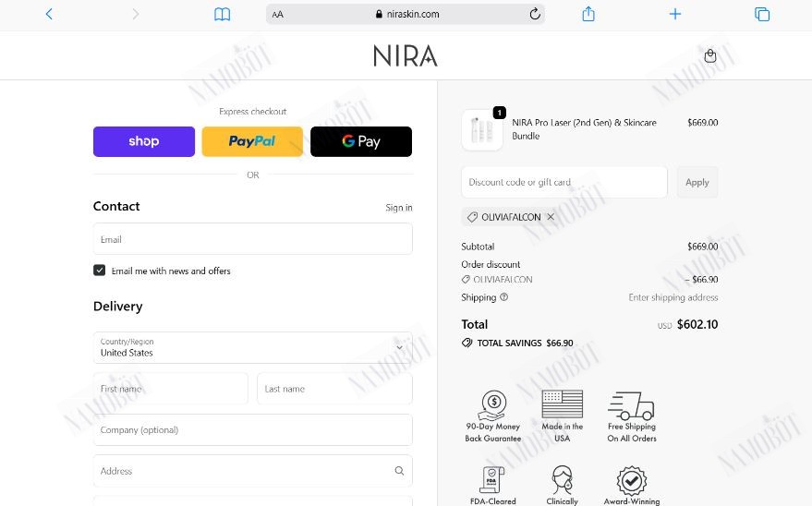Reload the page with refresh icon
Viewport: 812px width, 506px height.
click(535, 14)
